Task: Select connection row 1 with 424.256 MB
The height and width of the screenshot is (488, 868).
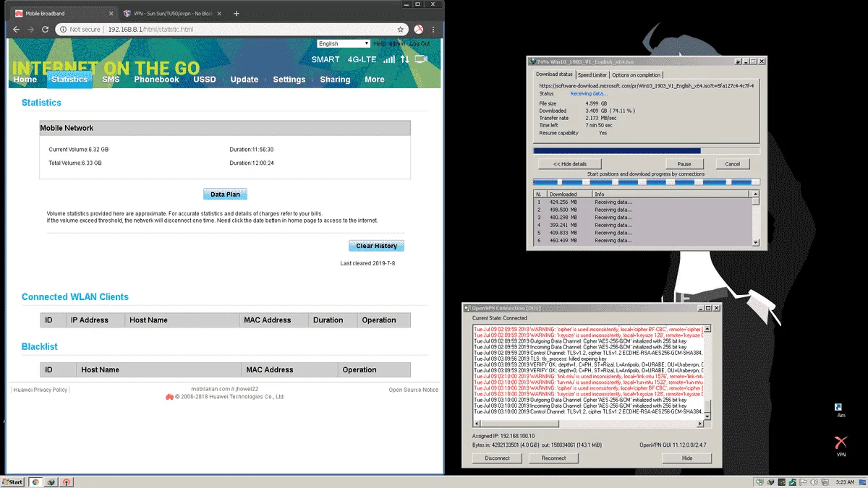Action: click(x=642, y=202)
